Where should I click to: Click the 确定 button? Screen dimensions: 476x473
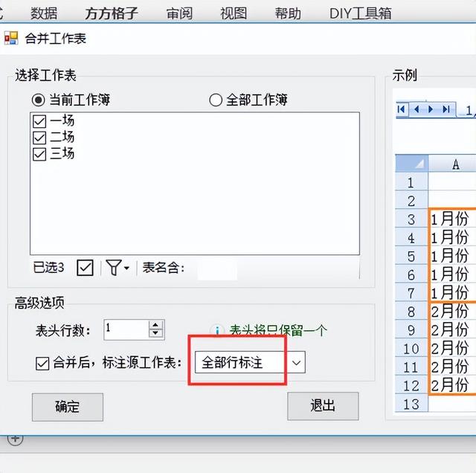pyautogui.click(x=68, y=407)
